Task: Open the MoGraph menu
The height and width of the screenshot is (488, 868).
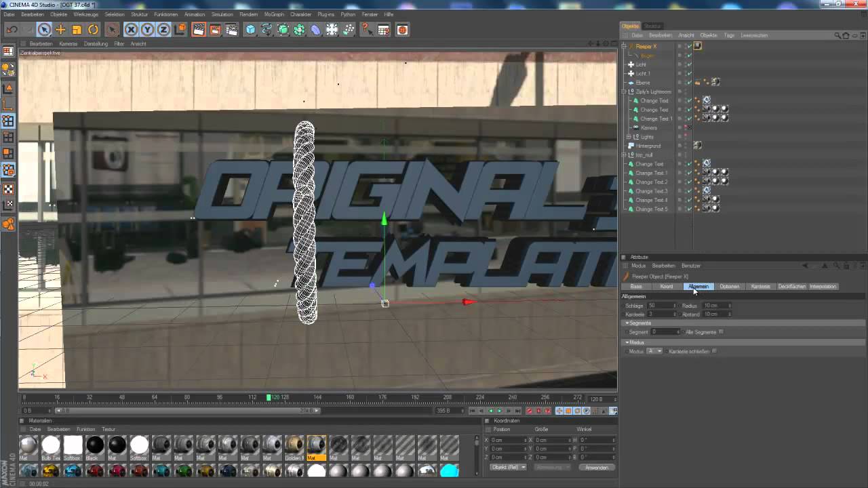Action: [274, 14]
